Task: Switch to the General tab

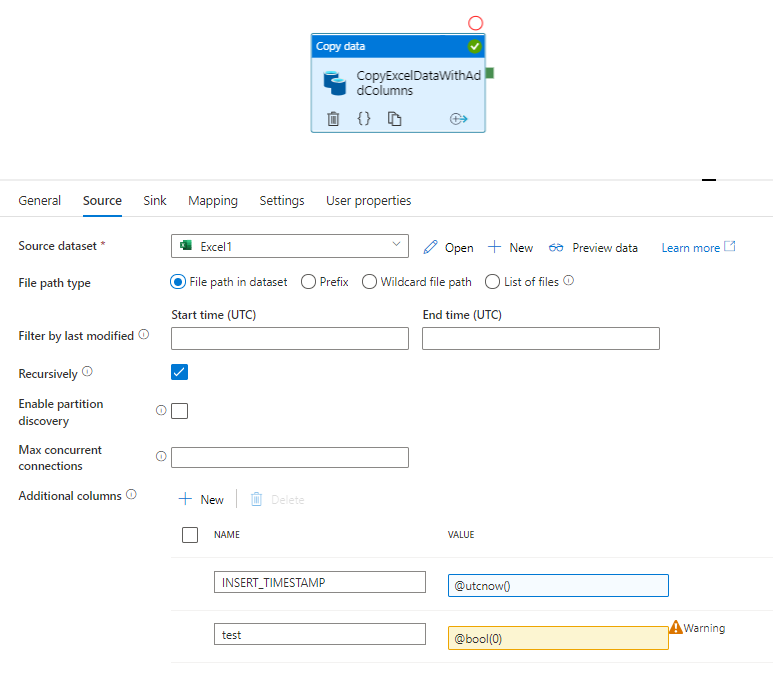Action: tap(39, 201)
